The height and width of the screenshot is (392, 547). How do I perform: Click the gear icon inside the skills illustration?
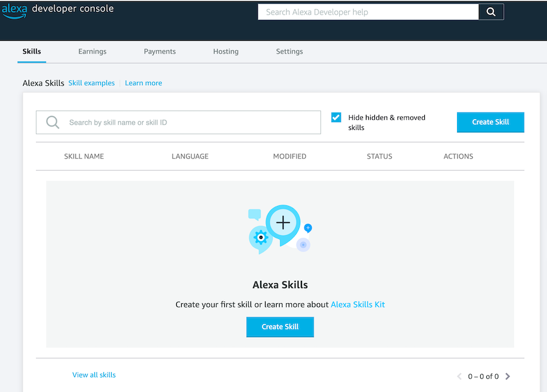tap(260, 238)
